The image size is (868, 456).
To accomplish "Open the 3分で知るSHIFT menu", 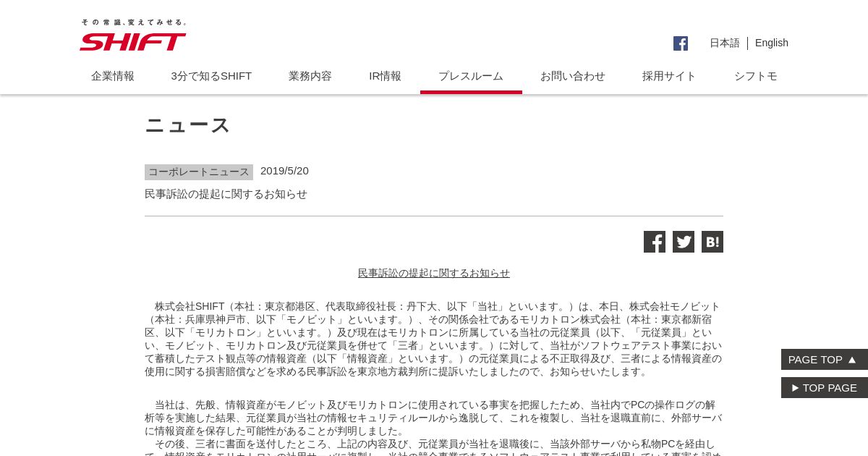I will pyautogui.click(x=211, y=76).
